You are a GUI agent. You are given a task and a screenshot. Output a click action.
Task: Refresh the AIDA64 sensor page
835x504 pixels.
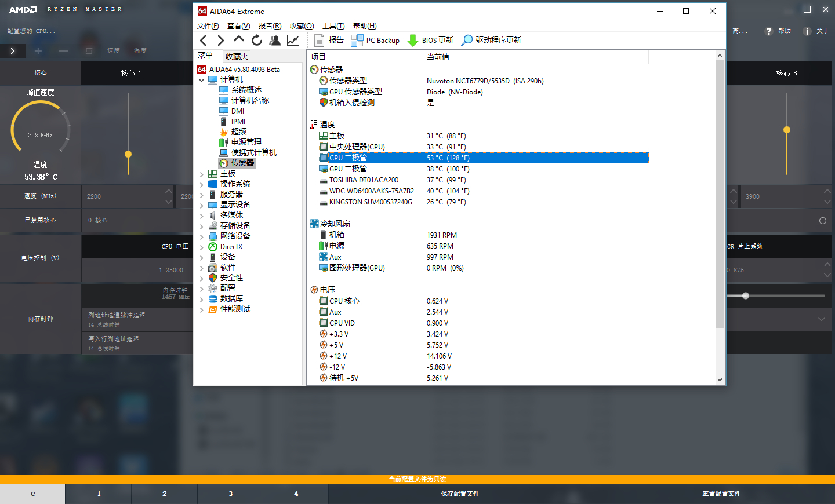pos(256,40)
